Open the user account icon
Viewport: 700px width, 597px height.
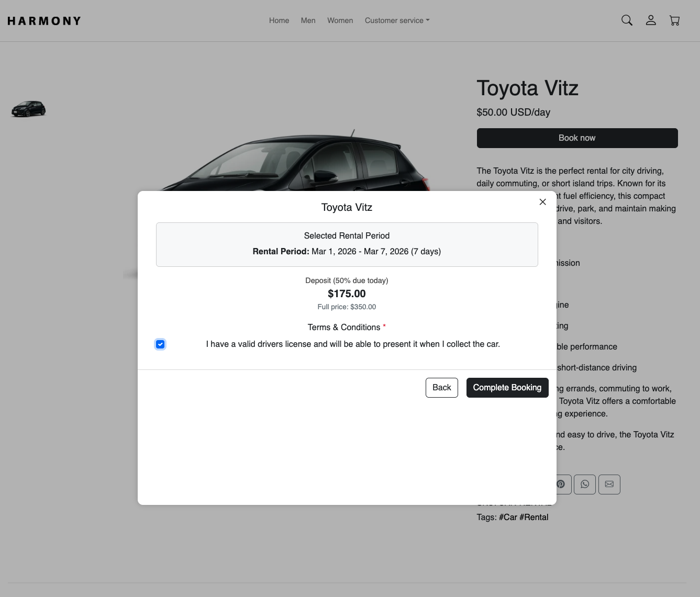(x=651, y=20)
